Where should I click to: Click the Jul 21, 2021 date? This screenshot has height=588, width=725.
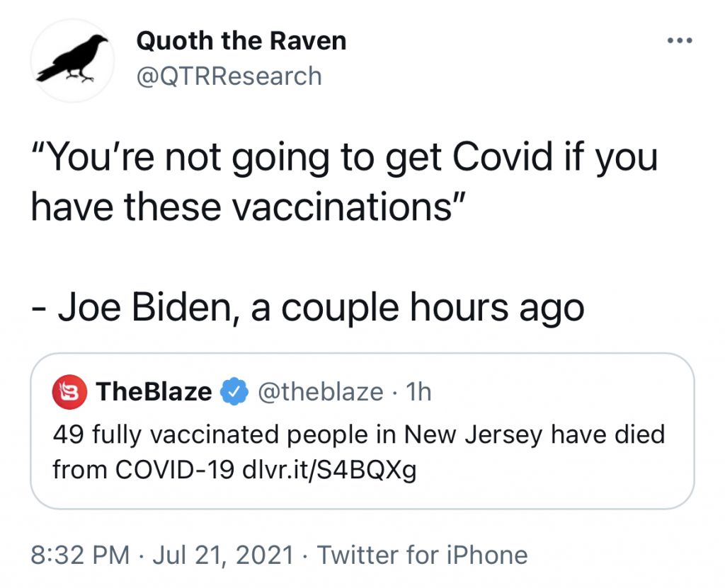pos(222,554)
